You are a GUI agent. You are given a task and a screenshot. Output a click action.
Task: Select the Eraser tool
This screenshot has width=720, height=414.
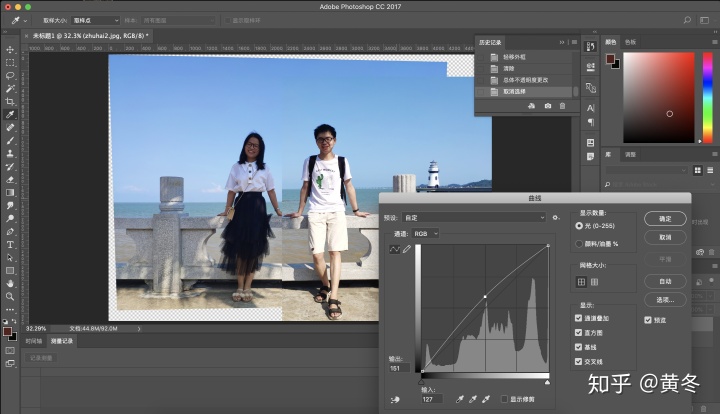click(10, 179)
